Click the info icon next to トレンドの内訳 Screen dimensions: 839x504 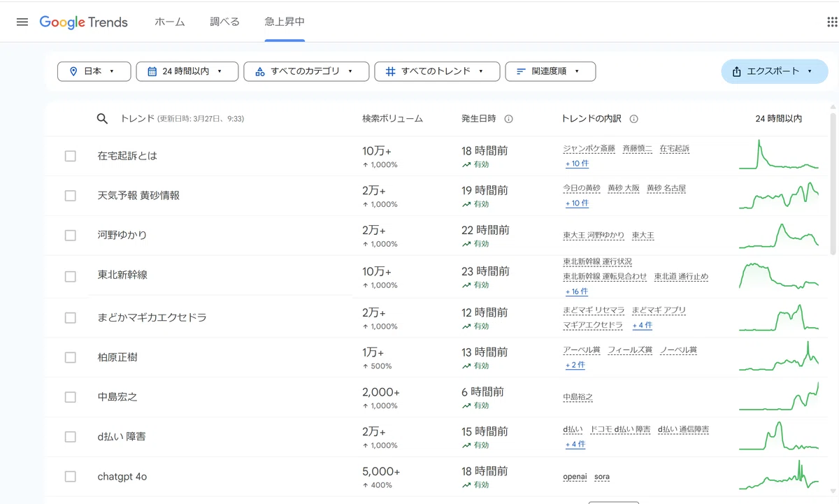coord(633,119)
